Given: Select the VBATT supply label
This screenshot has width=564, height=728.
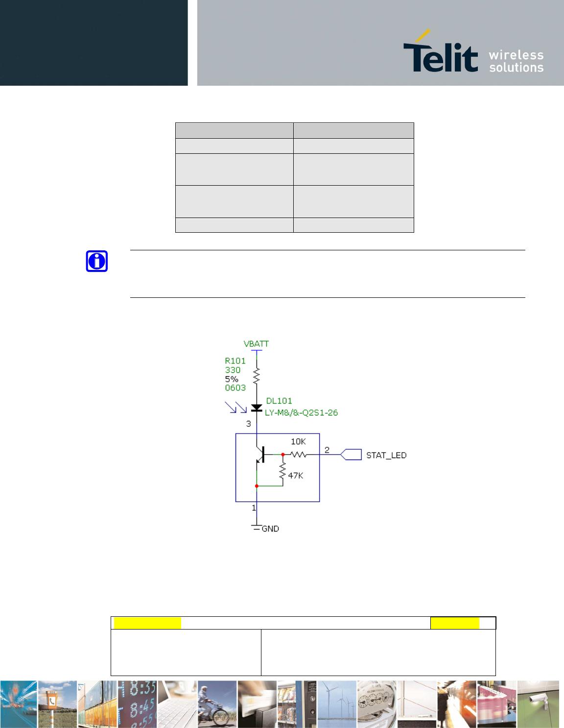Looking at the screenshot, I should point(256,344).
